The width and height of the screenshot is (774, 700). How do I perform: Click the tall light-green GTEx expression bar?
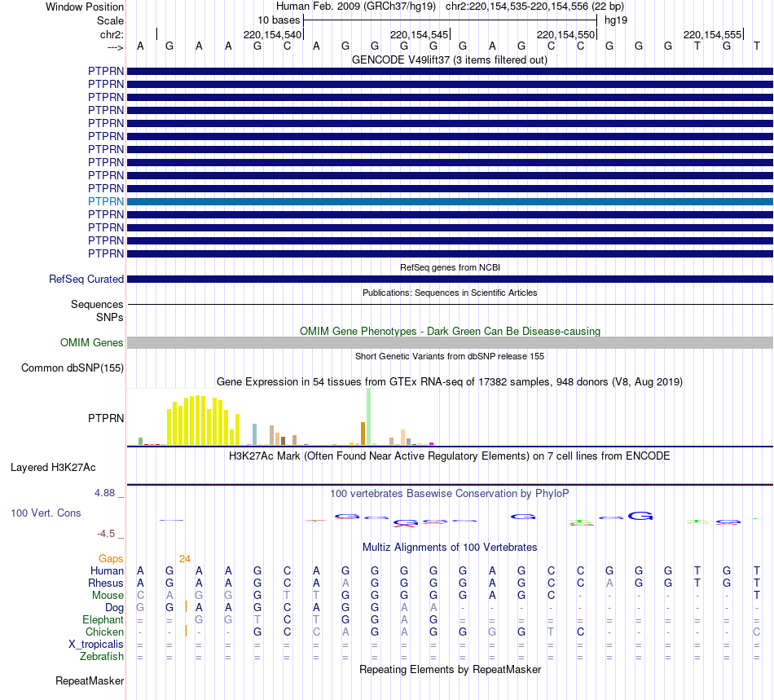(x=368, y=416)
